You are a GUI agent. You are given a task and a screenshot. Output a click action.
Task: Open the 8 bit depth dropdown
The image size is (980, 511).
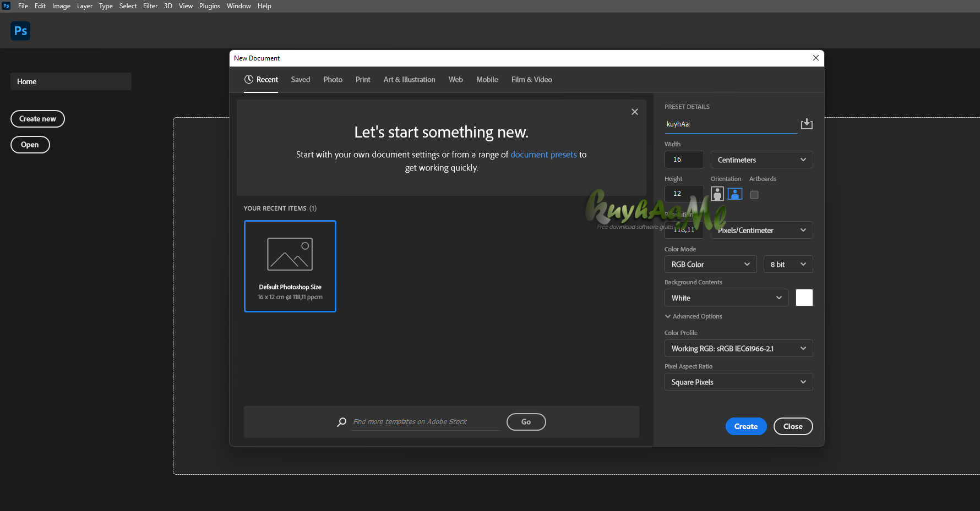tap(788, 264)
